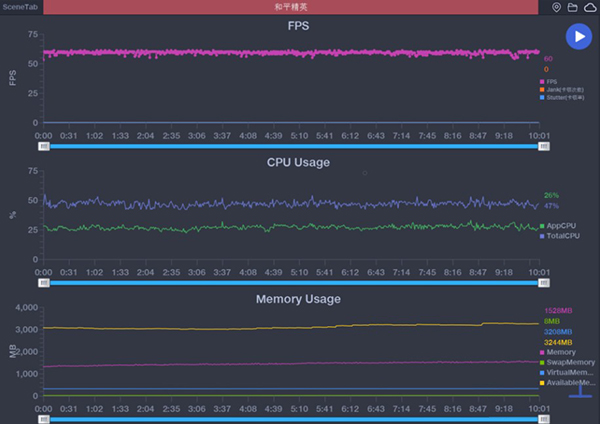Toggle SwapMemory series in legend

[x=565, y=362]
